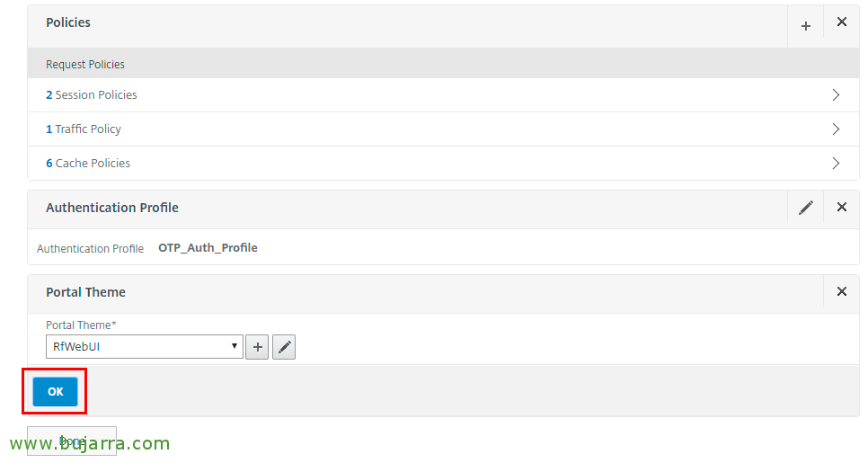Remove the Policies section with its X
Viewport: 868px width, 463px height.
(841, 22)
